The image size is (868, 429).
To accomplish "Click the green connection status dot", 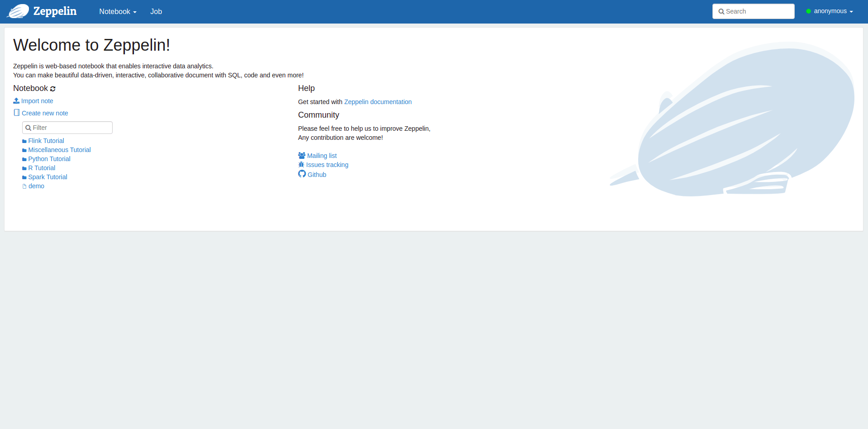I will [808, 11].
